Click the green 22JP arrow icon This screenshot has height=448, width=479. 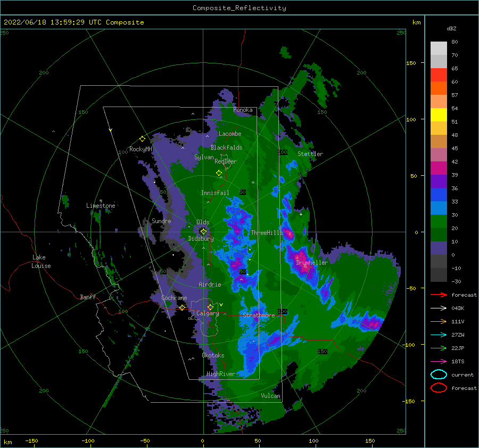pyautogui.click(x=439, y=348)
